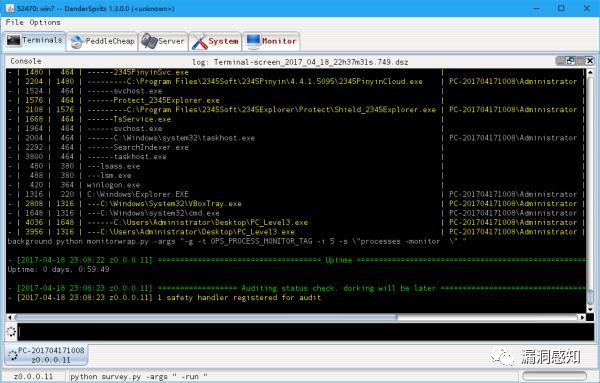Click the Java icon in title bar
Screen dimensions: 600x383
(x=10, y=8)
